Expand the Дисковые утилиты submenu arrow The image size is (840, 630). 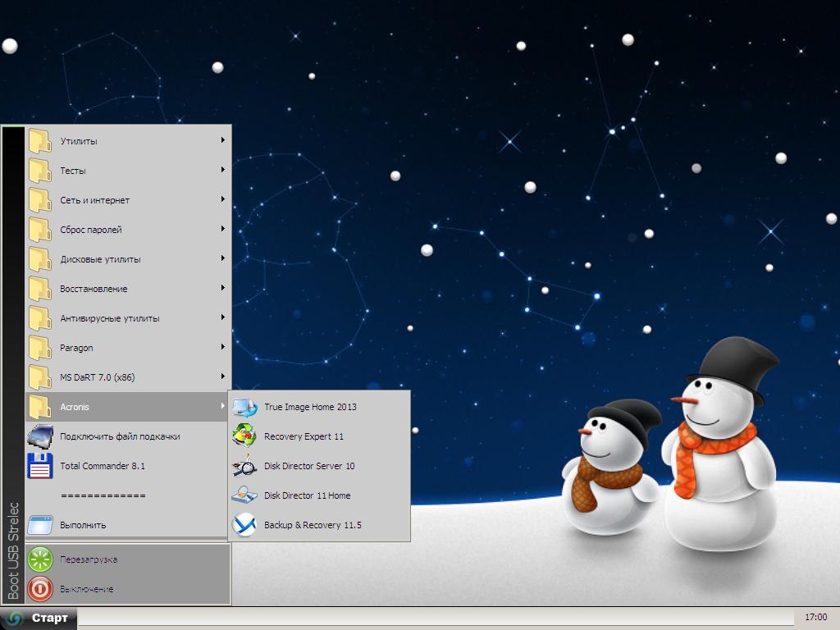tap(222, 258)
